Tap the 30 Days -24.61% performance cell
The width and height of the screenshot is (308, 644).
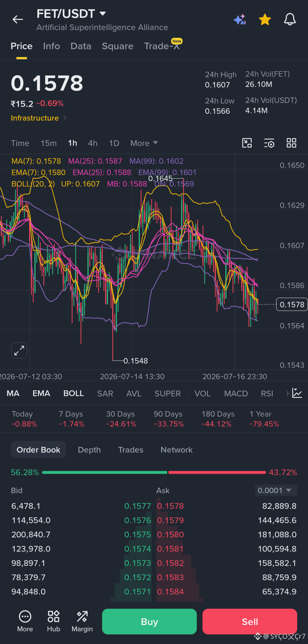click(x=121, y=419)
